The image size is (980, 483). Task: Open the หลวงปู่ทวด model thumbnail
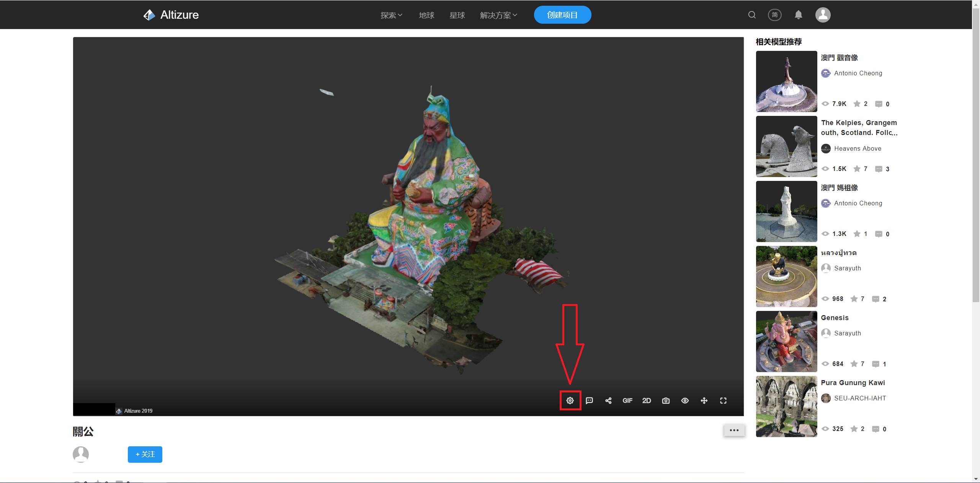pos(786,276)
